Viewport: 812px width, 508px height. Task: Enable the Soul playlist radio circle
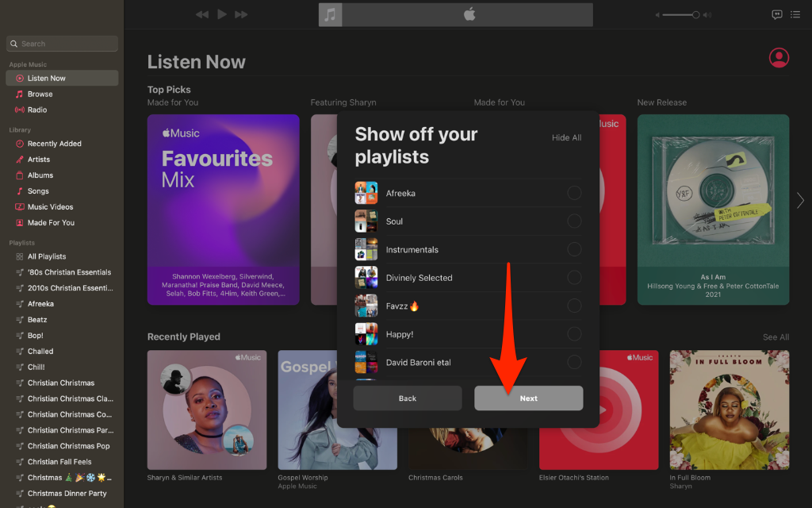574,221
